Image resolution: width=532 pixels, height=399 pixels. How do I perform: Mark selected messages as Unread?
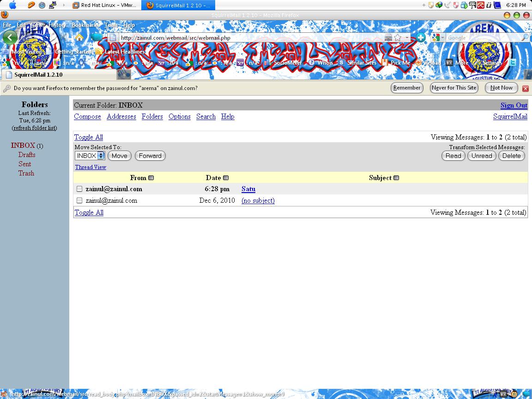482,156
